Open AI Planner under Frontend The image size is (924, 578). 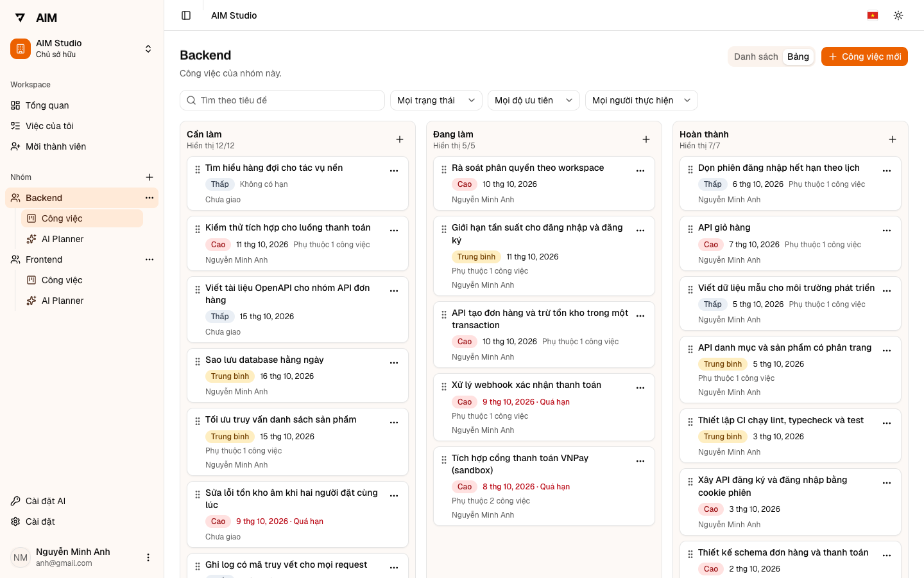coord(82,301)
